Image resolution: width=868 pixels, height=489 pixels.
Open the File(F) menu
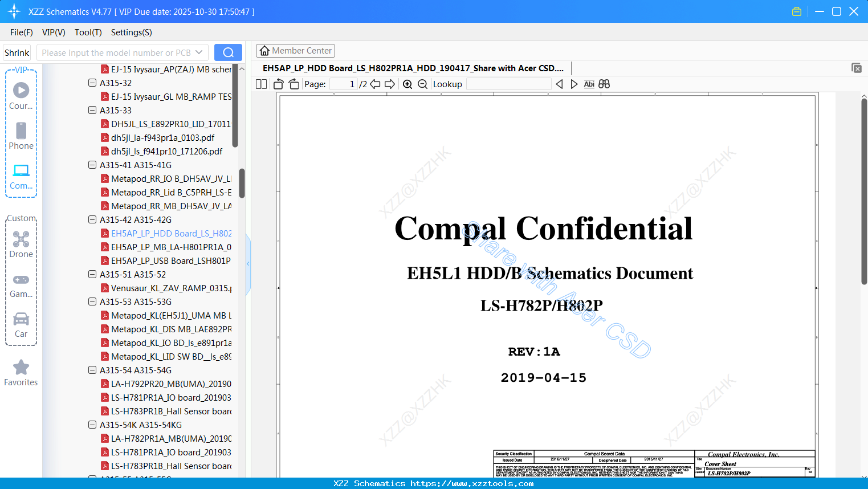(22, 32)
